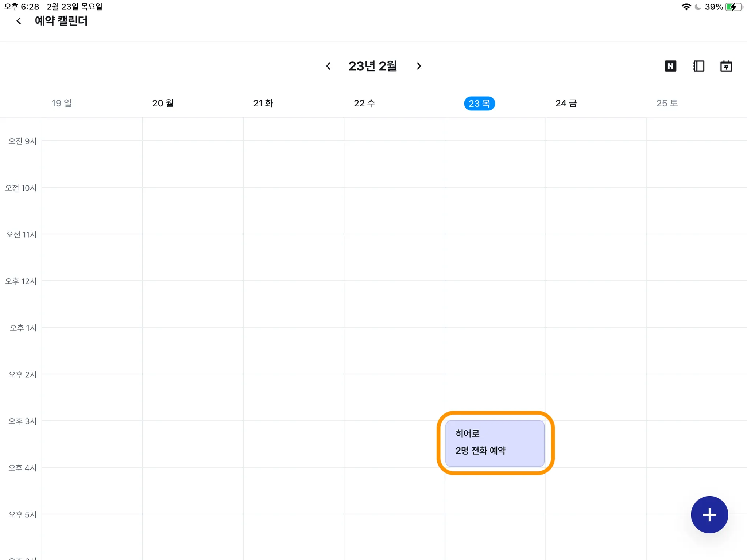Open the Naver N integration icon
This screenshot has width=747, height=560.
(670, 66)
